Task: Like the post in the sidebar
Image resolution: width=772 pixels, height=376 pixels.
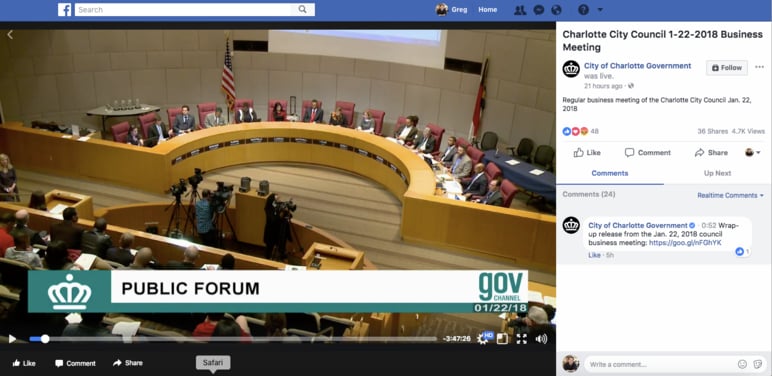Action: [587, 153]
